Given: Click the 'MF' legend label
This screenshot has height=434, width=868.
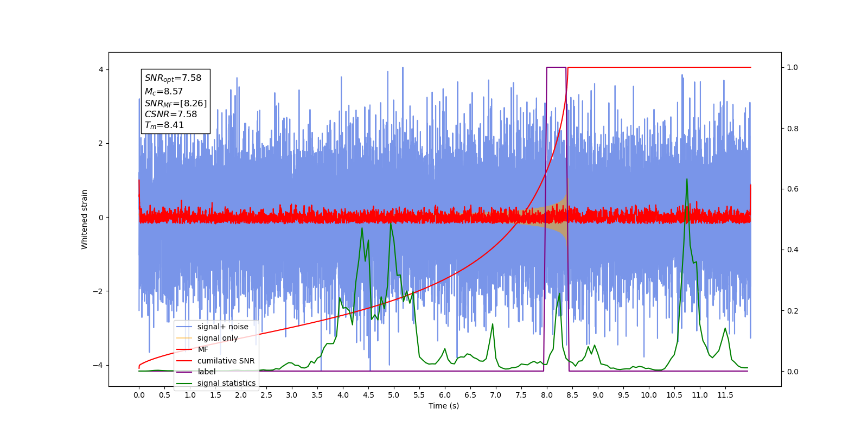Looking at the screenshot, I should pos(203,349).
